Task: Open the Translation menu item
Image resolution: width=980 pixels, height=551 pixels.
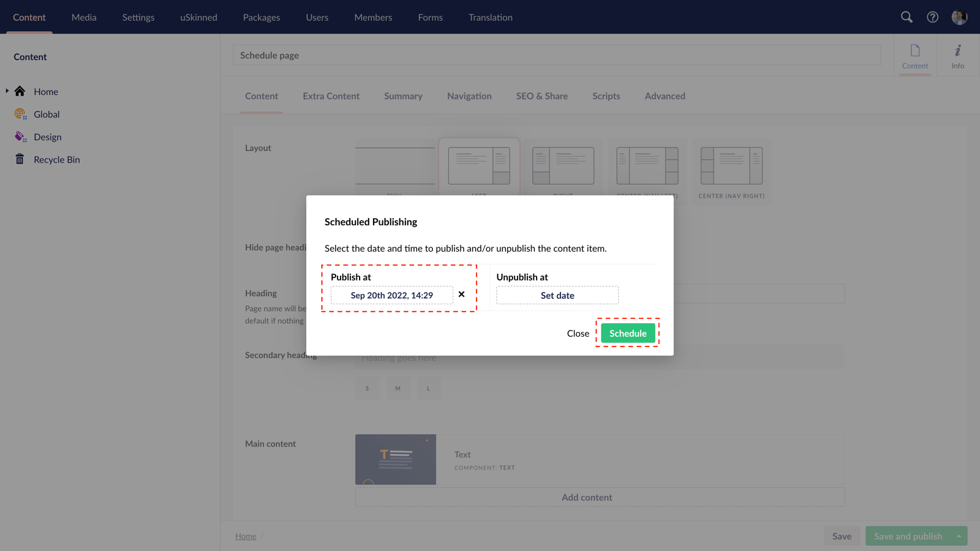Action: 490,17
